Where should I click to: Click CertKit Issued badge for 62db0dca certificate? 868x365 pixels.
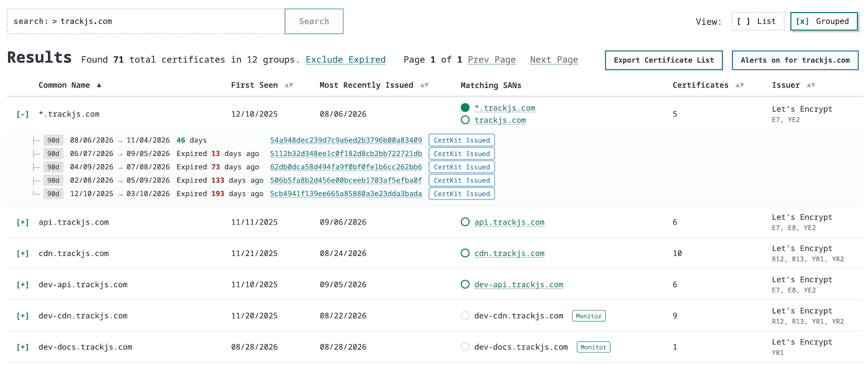pos(461,167)
